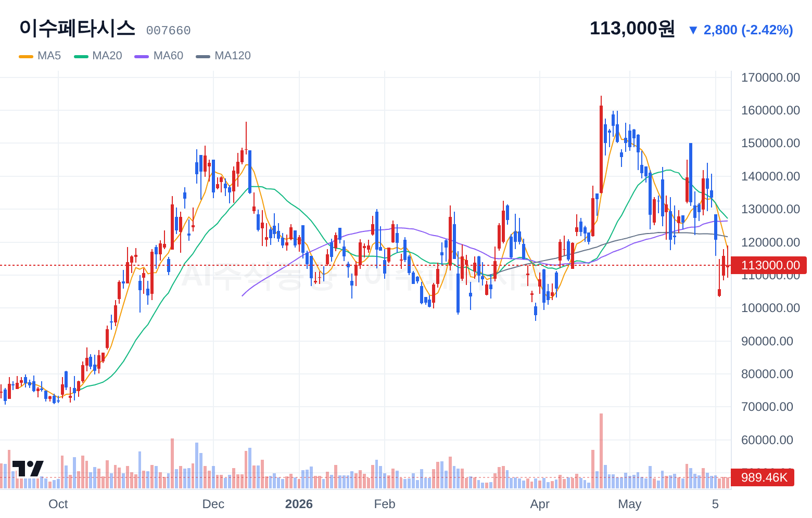Click the Dec label on the time axis
Screen dimensions: 812x518
pos(213,504)
